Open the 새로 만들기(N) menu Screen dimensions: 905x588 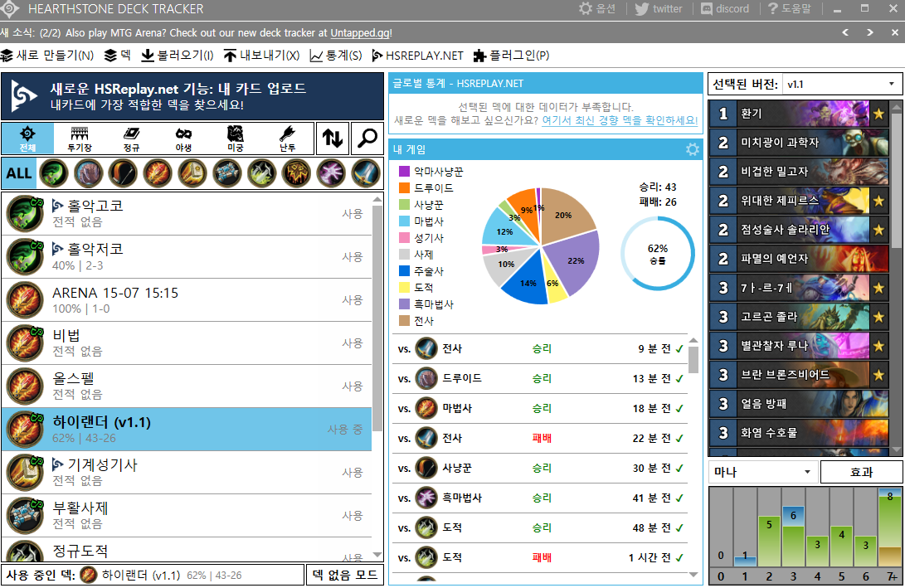pos(47,56)
